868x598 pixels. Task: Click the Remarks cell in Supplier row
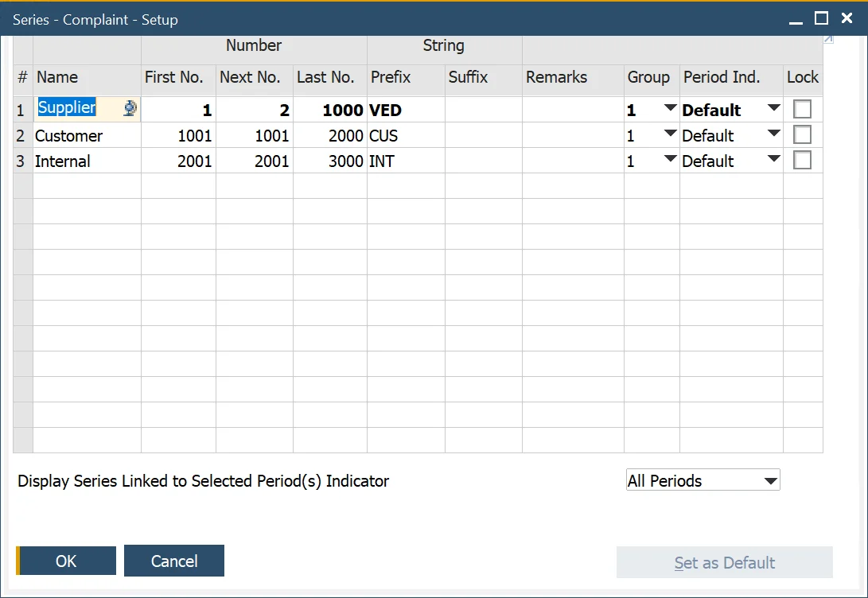coord(572,111)
